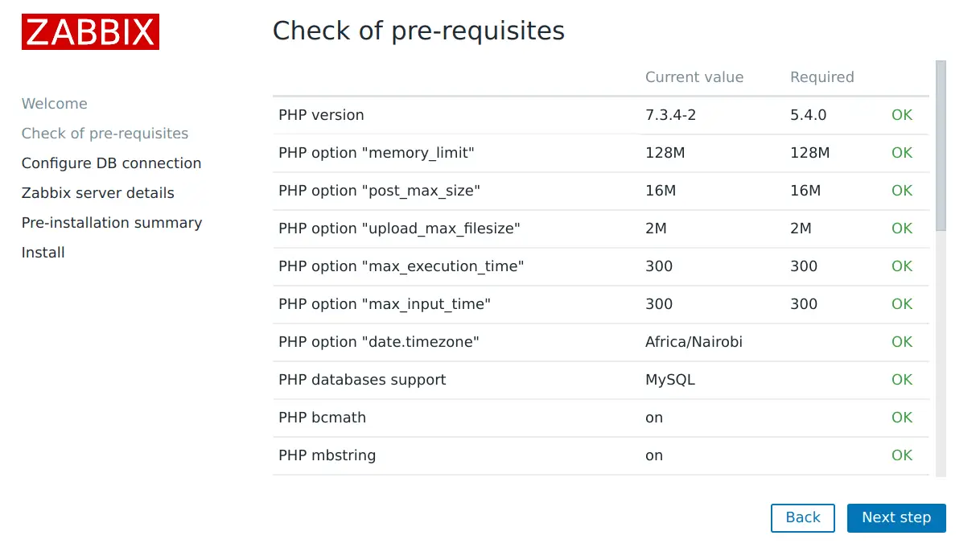The height and width of the screenshot is (552, 980).
Task: Go back with the Back button
Action: tap(802, 517)
